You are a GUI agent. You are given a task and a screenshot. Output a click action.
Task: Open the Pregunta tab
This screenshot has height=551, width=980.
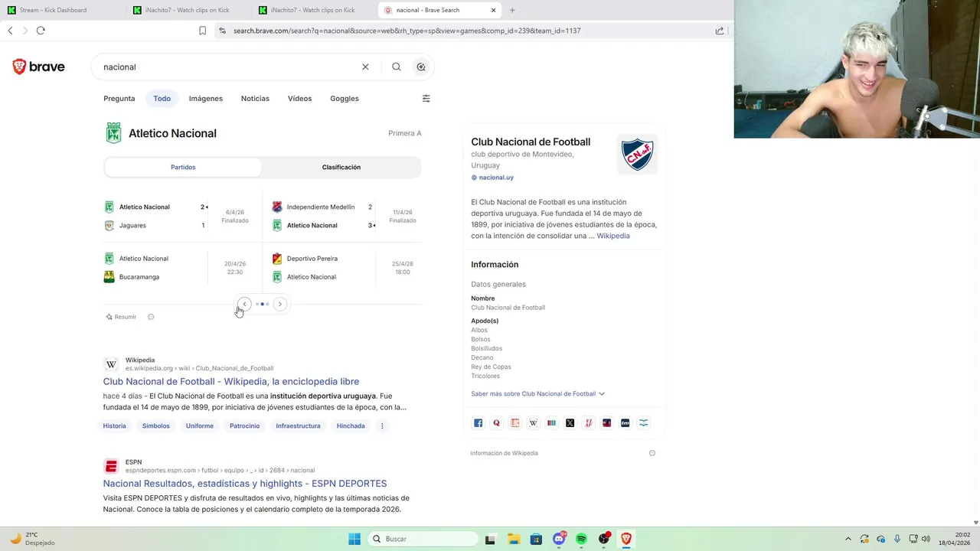119,98
